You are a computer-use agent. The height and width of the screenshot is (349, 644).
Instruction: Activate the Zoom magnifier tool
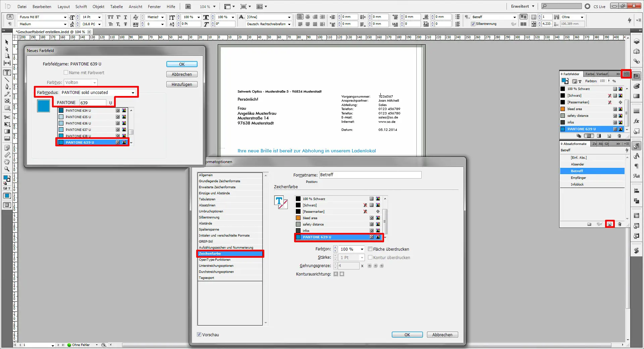[7, 169]
